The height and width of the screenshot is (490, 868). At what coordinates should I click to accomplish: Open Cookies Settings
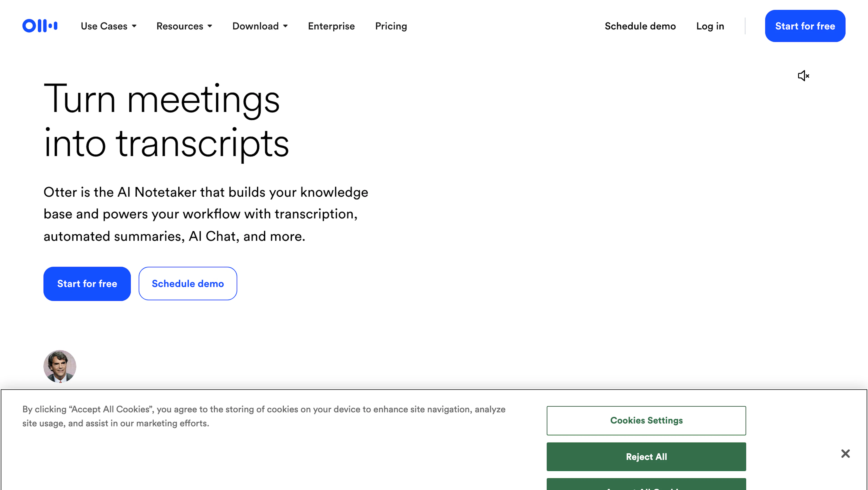[x=646, y=421]
